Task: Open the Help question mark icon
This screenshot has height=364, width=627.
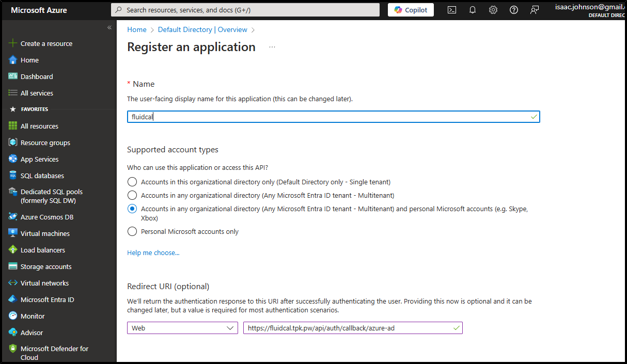Action: [x=514, y=10]
